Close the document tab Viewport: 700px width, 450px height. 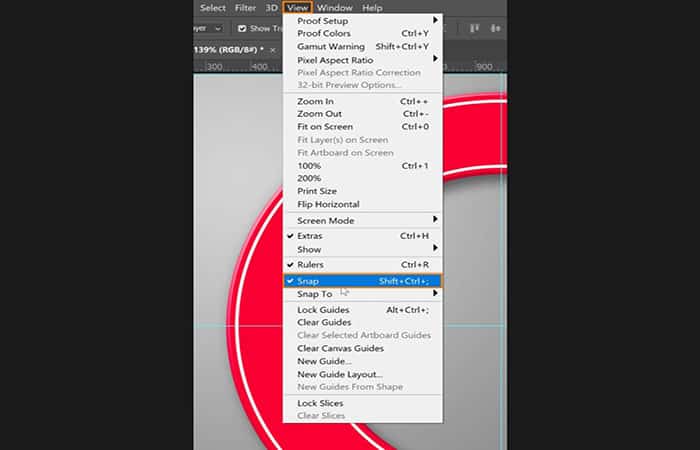click(273, 50)
